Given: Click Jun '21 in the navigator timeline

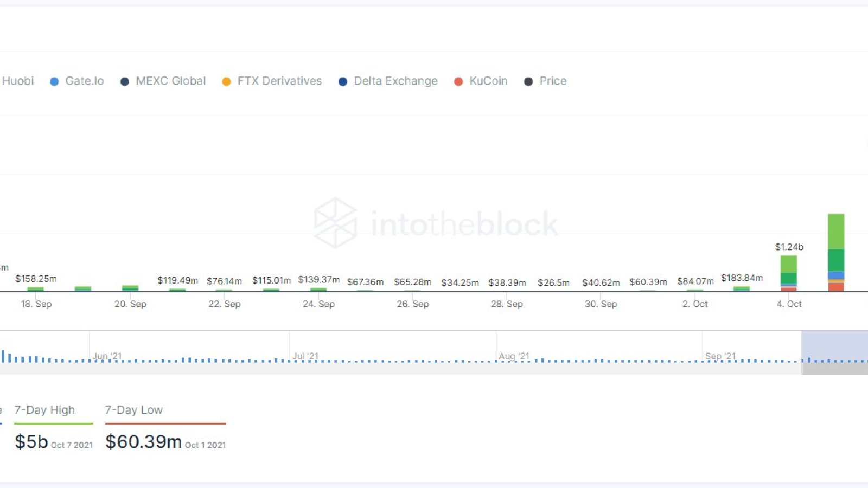Looking at the screenshot, I should [107, 356].
